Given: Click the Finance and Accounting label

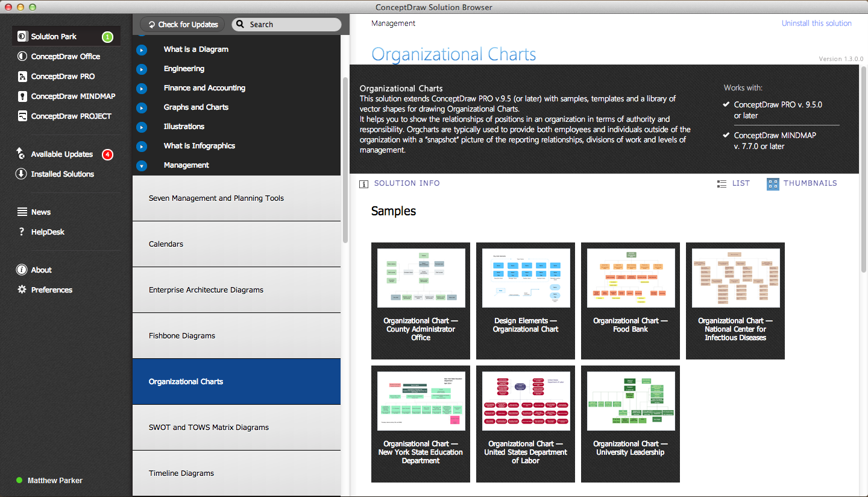Looking at the screenshot, I should point(204,88).
